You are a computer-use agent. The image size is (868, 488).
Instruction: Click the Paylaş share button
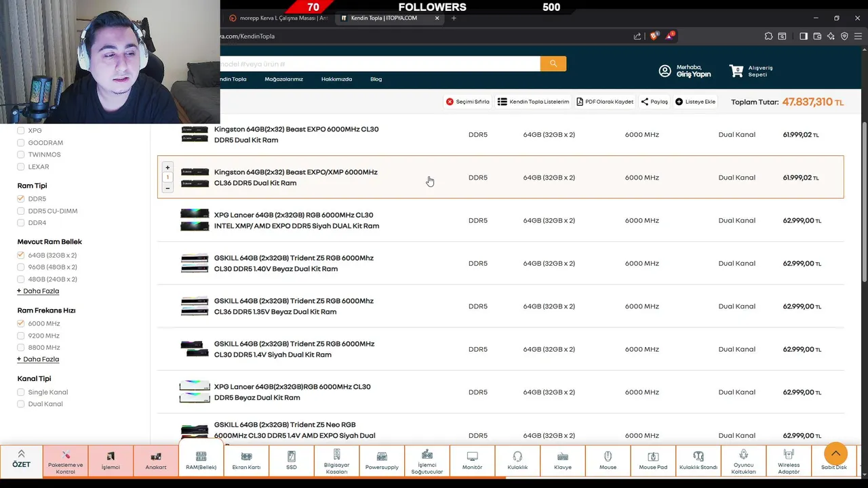pos(654,102)
